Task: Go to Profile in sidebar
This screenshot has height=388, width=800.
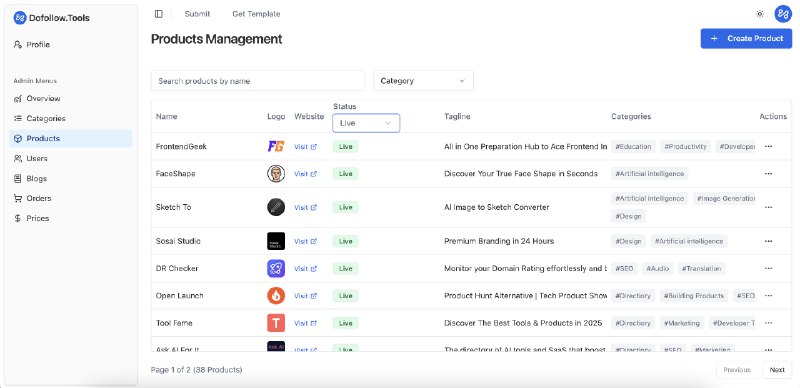Action: (x=70, y=44)
